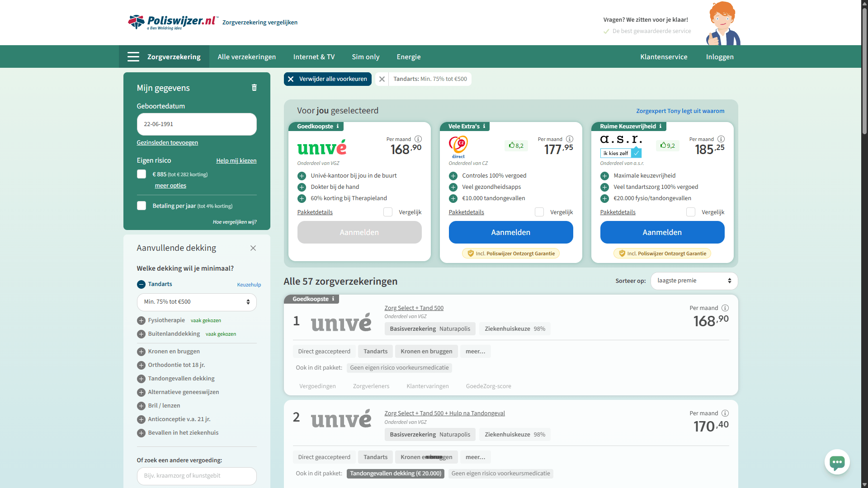Add Kronen en bruggen coverage
The width and height of the screenshot is (868, 488).
click(141, 352)
